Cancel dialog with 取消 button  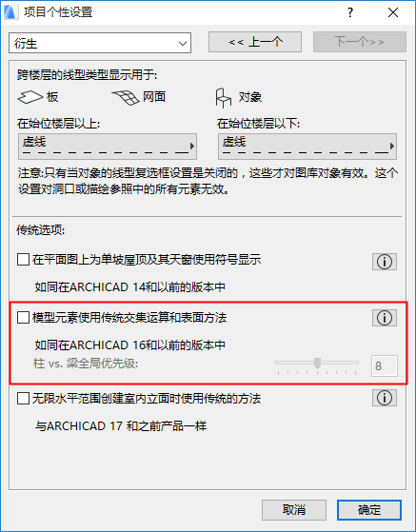pyautogui.click(x=294, y=509)
